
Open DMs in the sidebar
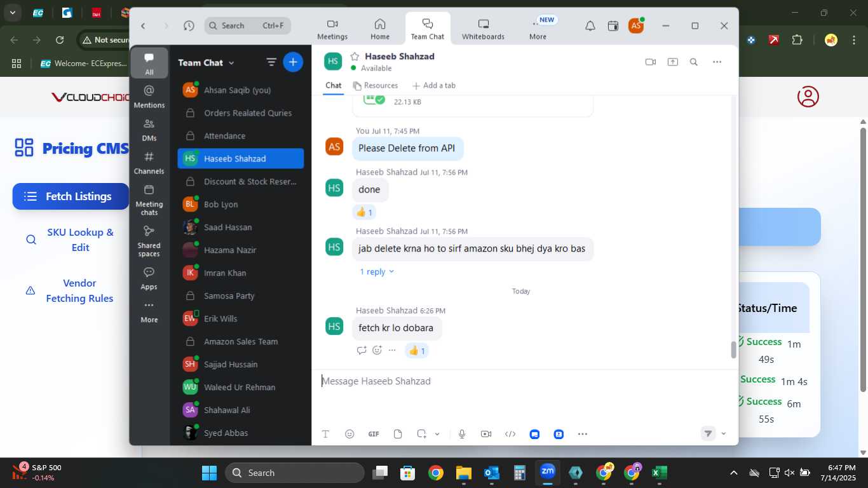149,130
